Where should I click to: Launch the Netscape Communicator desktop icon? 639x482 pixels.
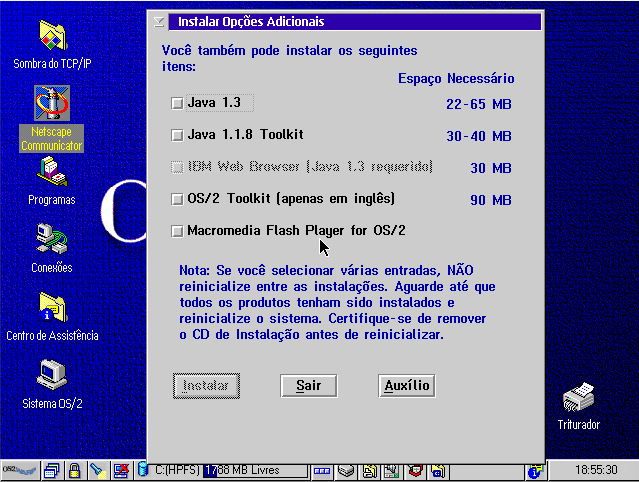51,104
